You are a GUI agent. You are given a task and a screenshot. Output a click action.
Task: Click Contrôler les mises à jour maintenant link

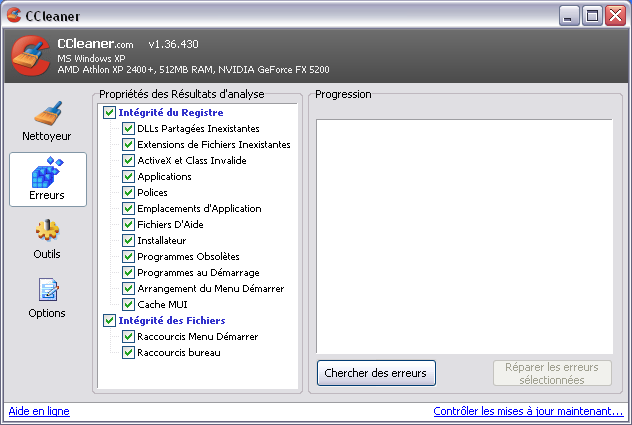point(528,411)
